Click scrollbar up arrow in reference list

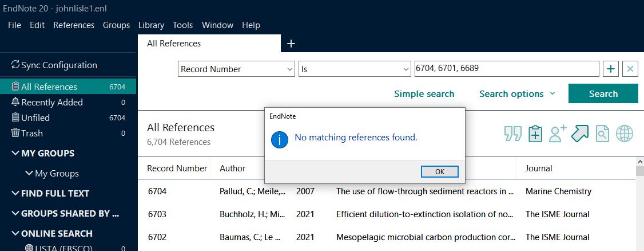(x=640, y=161)
